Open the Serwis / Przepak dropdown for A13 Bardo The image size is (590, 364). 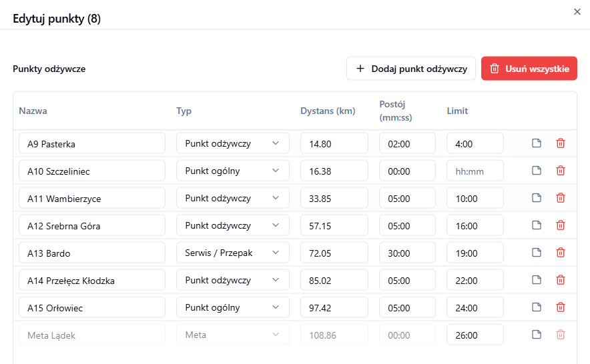(232, 253)
